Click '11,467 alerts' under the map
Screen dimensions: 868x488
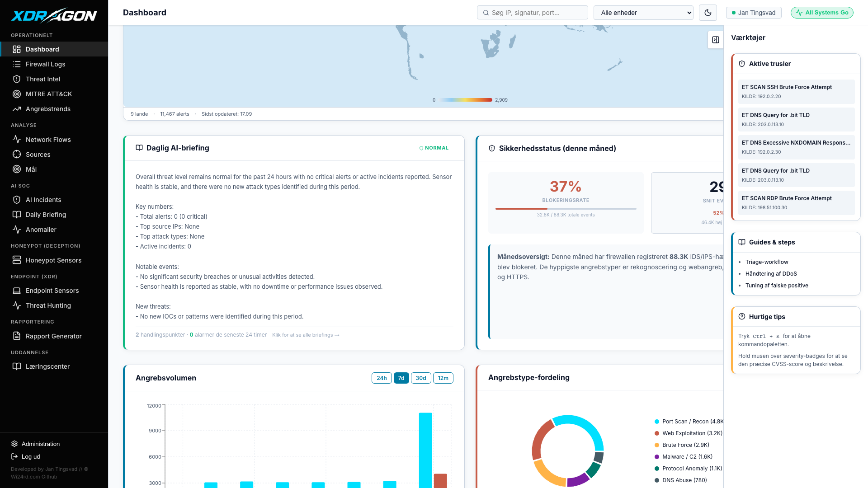tap(175, 114)
